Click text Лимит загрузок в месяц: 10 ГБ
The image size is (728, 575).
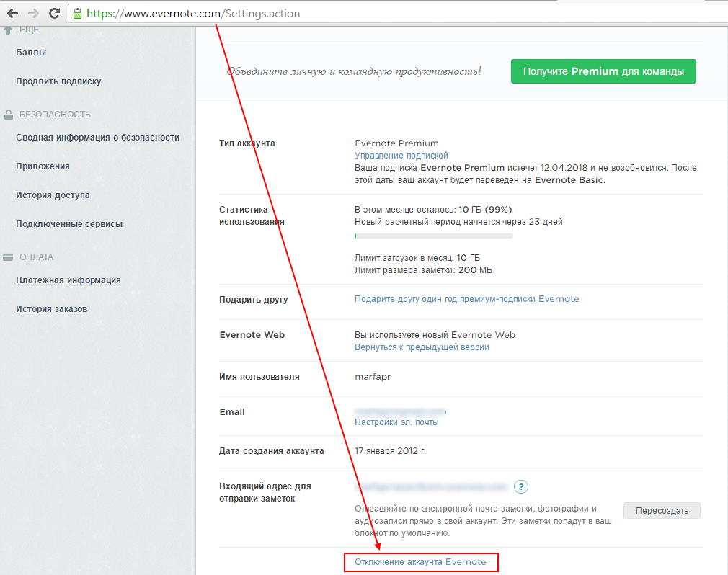pos(417,257)
